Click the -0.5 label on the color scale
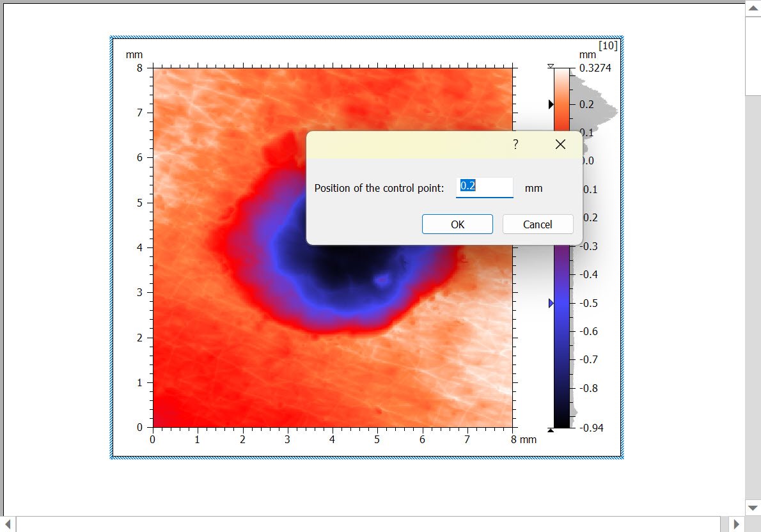Viewport: 761px width, 532px height. pos(588,303)
